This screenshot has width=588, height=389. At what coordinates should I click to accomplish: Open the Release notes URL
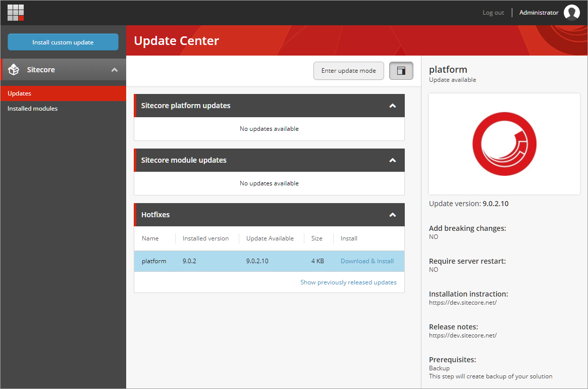click(463, 335)
